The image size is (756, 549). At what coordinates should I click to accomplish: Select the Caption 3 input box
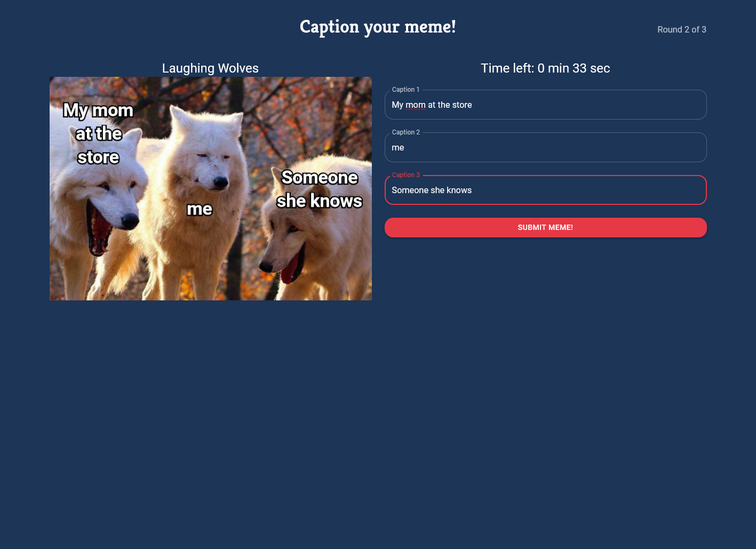pyautogui.click(x=545, y=190)
